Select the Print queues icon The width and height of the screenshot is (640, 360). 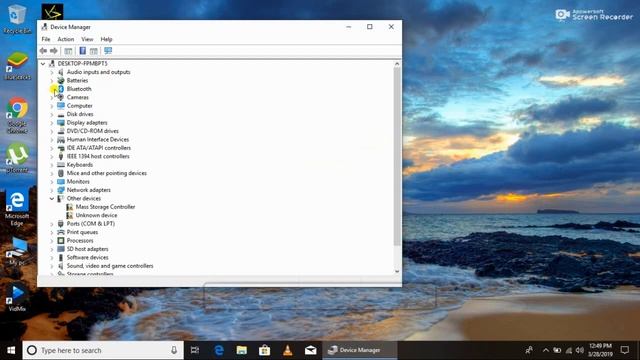coord(61,232)
